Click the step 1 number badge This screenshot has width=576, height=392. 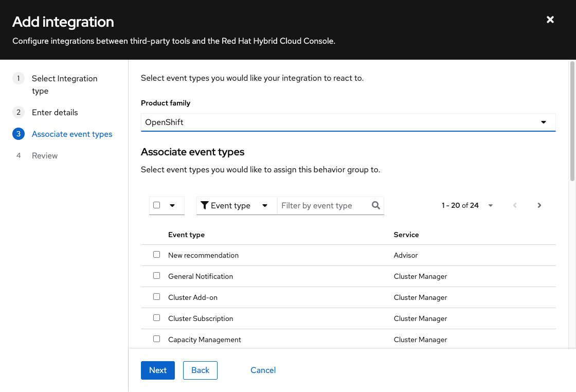(x=19, y=78)
